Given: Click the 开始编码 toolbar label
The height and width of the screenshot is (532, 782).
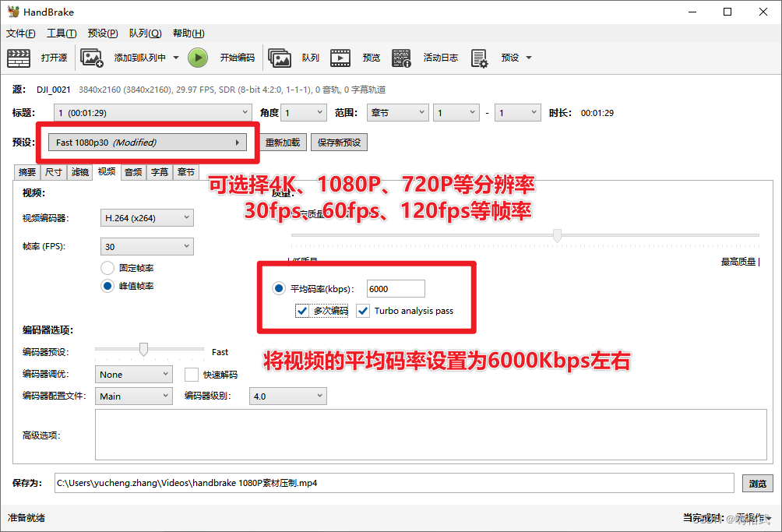Looking at the screenshot, I should click(x=238, y=58).
